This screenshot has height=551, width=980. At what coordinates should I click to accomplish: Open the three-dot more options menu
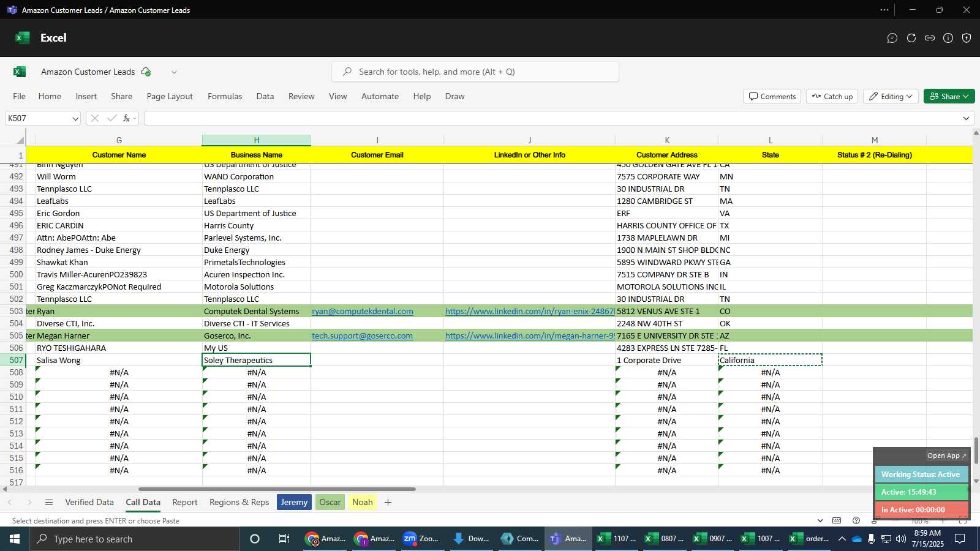[x=884, y=10]
